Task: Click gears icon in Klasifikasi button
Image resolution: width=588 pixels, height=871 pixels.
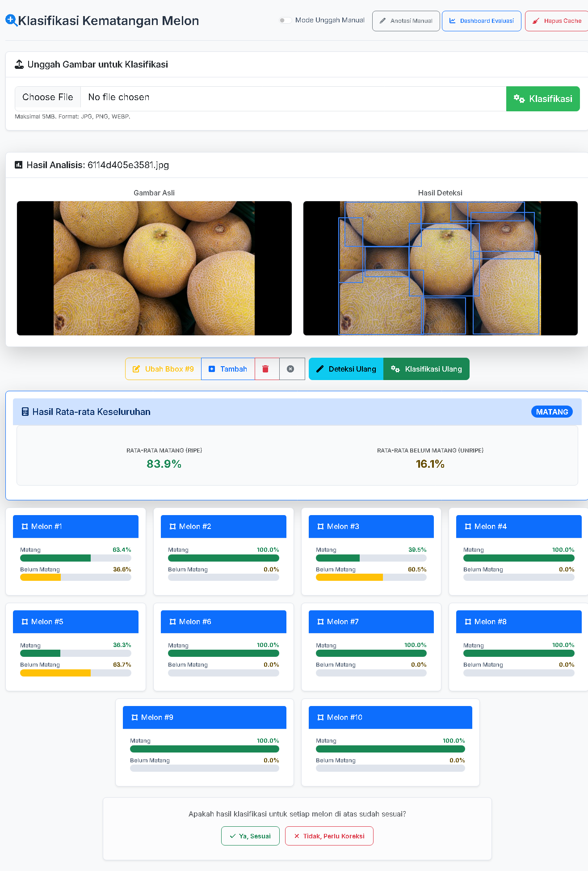Action: tap(519, 99)
